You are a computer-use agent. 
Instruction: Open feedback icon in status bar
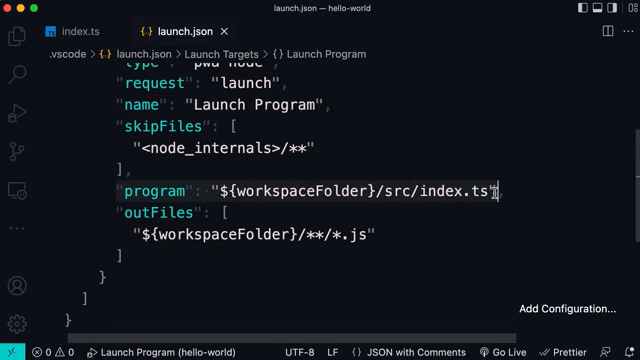click(x=605, y=352)
